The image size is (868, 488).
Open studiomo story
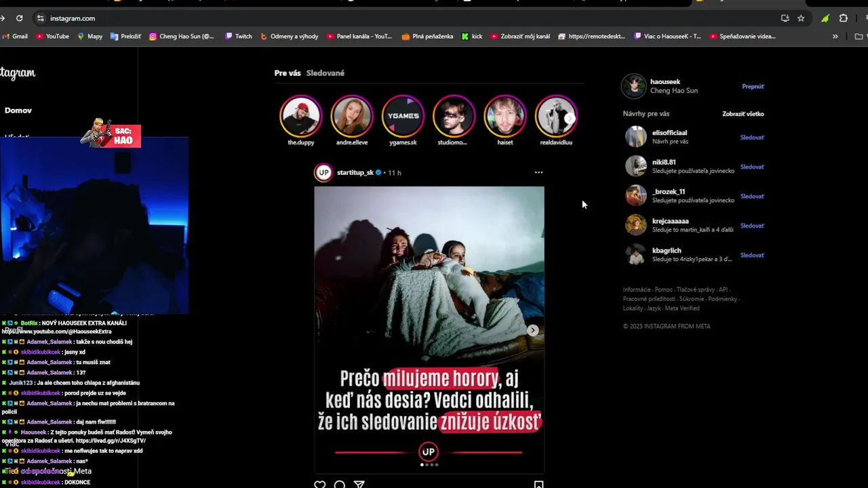(454, 116)
